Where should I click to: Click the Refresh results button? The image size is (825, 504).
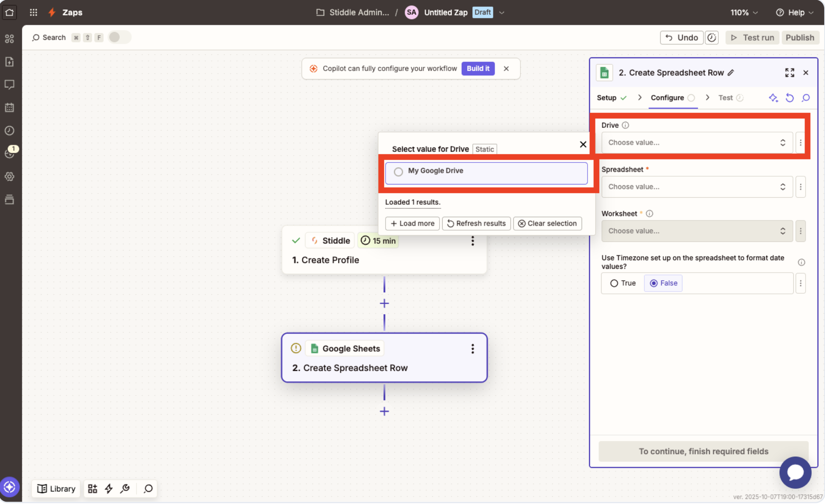click(476, 223)
